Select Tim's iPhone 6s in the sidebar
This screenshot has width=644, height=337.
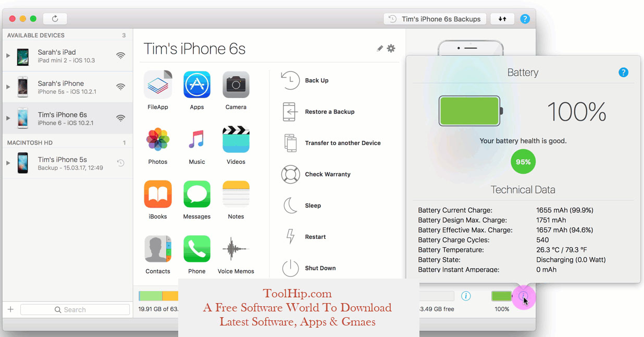pos(67,118)
